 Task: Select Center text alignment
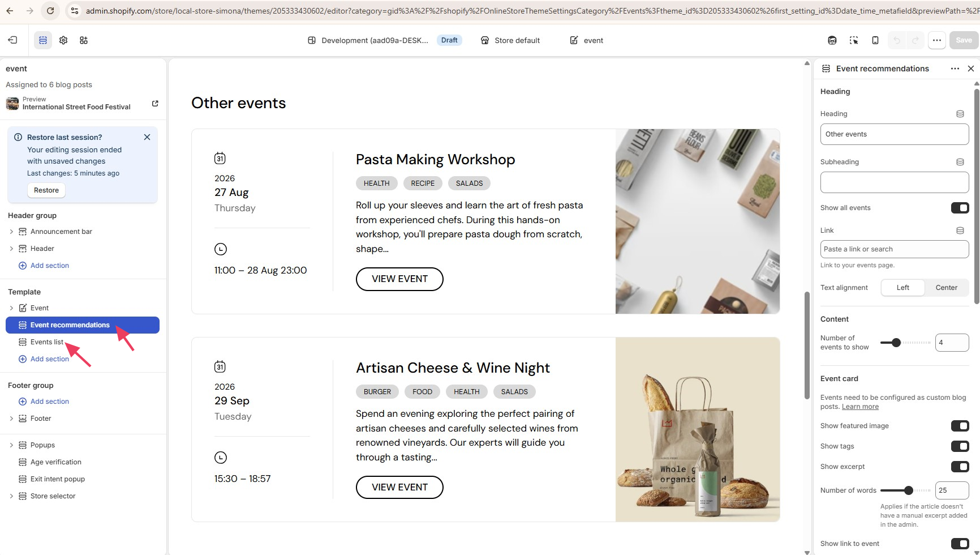(947, 288)
